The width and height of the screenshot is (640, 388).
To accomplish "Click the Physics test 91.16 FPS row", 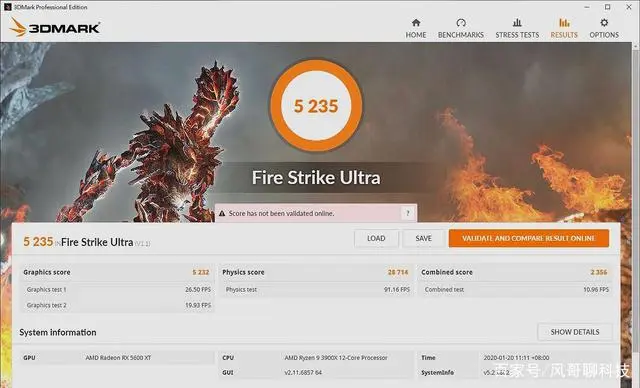I will coord(317,289).
